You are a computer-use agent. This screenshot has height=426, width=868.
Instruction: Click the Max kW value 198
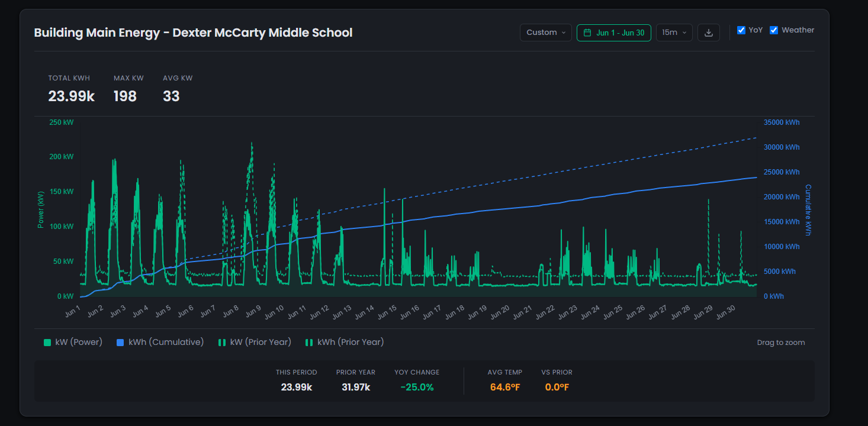tap(125, 96)
